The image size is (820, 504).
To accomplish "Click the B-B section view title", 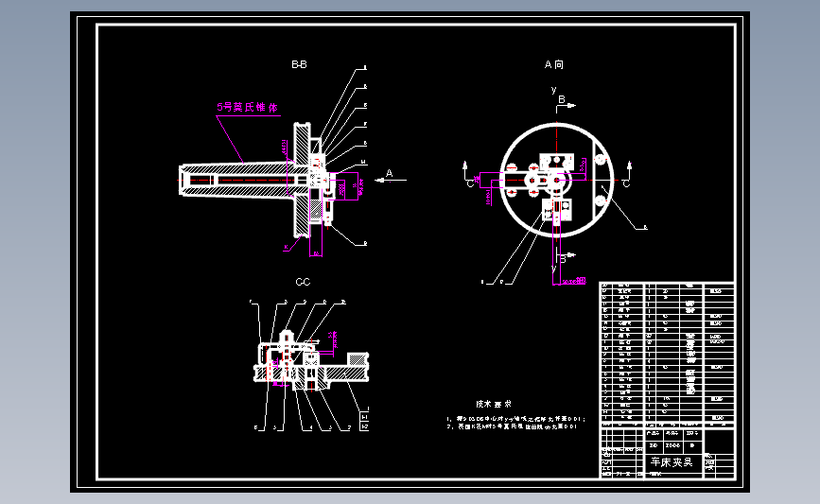I will 299,64.
